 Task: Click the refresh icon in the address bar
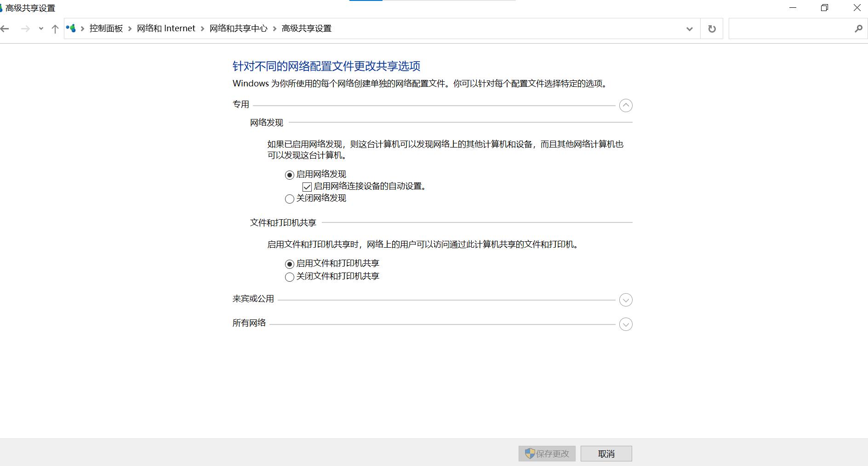pos(712,28)
